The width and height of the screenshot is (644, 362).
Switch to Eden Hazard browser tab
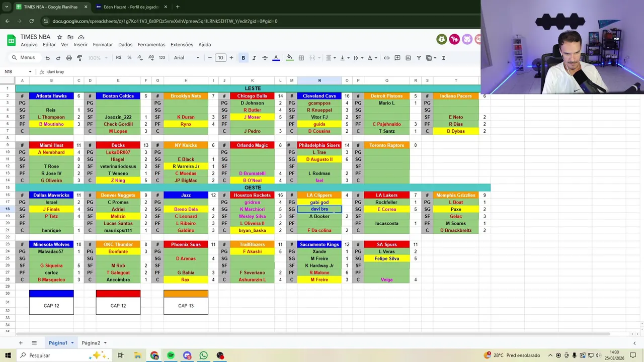(131, 7)
